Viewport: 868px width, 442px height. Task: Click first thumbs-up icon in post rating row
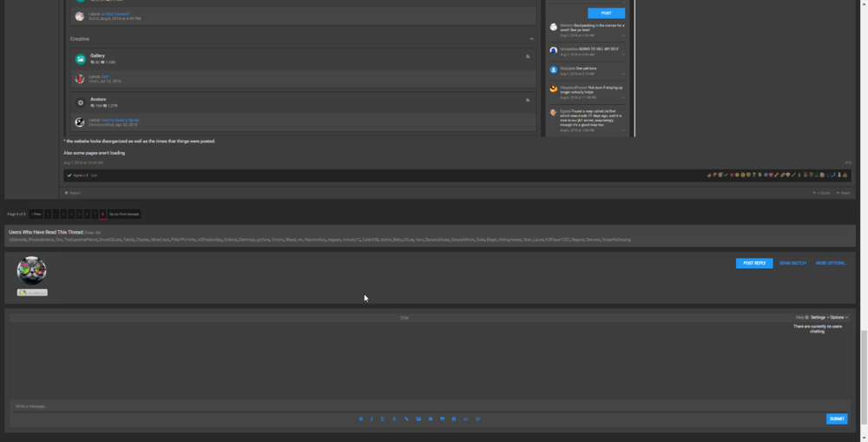coord(709,175)
